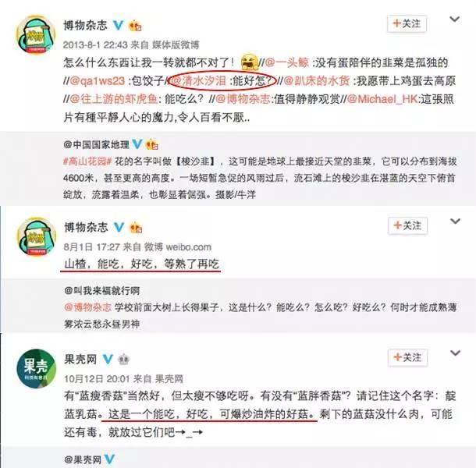Follow 博物杂志 with the top +关注 button
The height and width of the screenshot is (468, 476).
click(x=407, y=23)
